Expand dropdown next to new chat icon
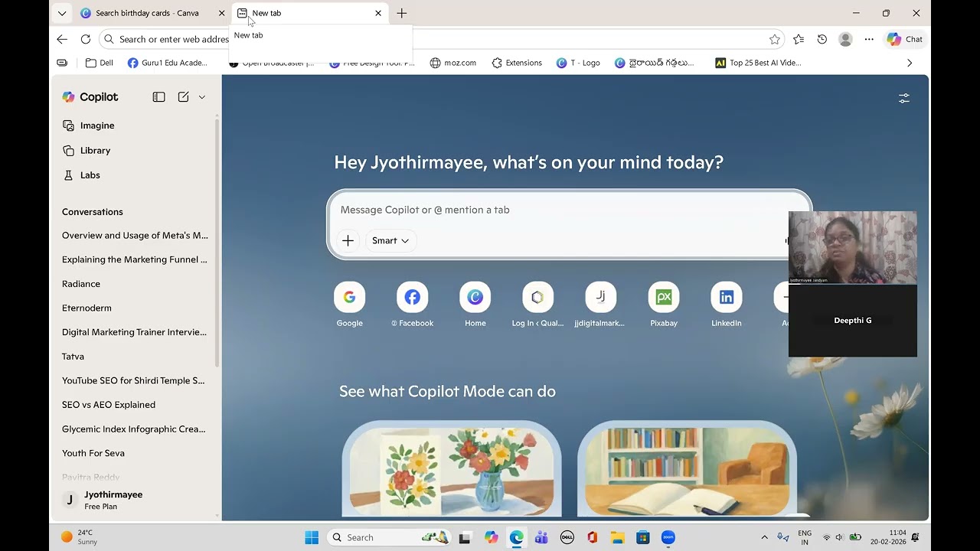 pyautogui.click(x=202, y=97)
